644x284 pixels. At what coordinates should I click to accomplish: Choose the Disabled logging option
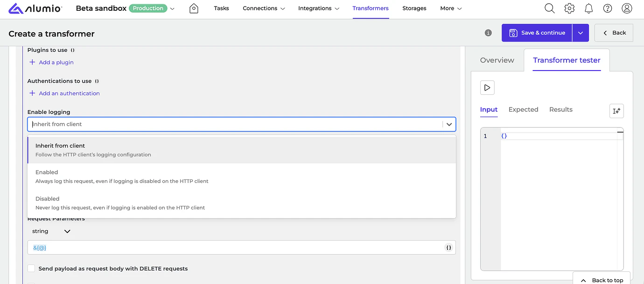pos(242,203)
